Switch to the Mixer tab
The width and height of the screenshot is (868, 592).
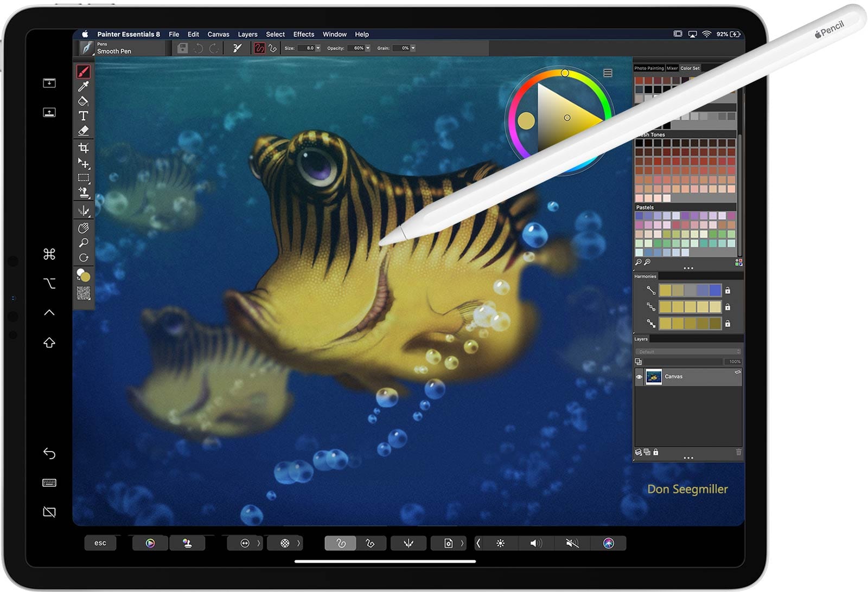672,68
